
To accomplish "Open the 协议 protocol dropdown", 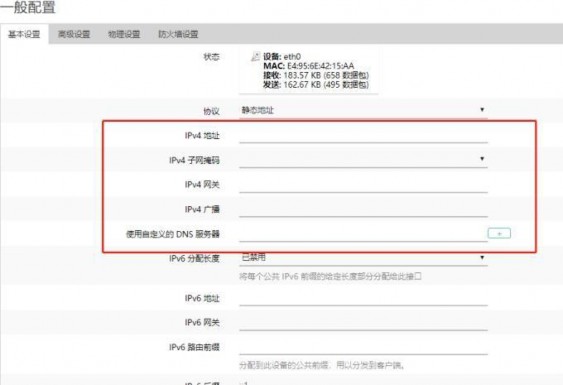I will pos(363,110).
